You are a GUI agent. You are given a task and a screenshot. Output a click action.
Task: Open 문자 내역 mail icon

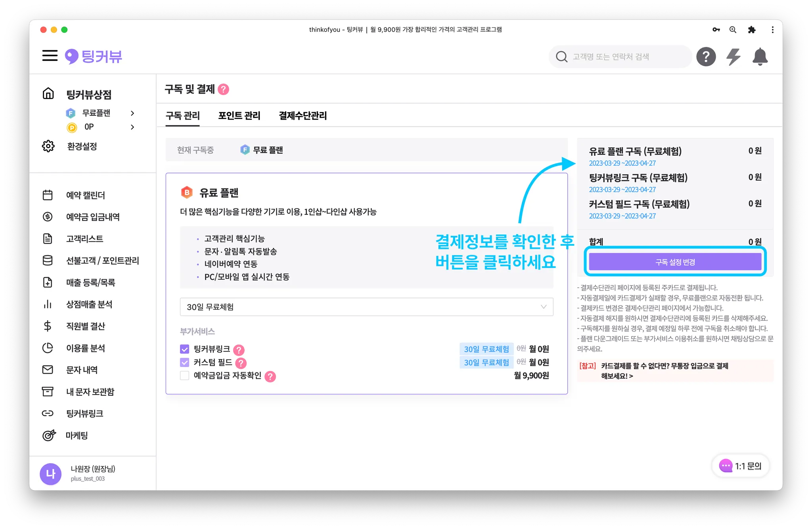pos(48,370)
